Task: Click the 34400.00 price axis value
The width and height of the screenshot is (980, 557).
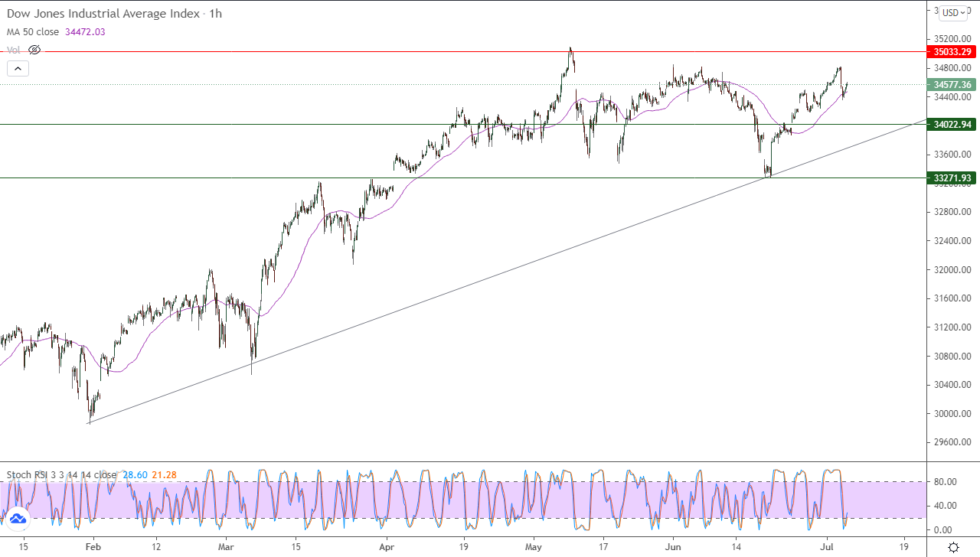Action: [x=952, y=97]
